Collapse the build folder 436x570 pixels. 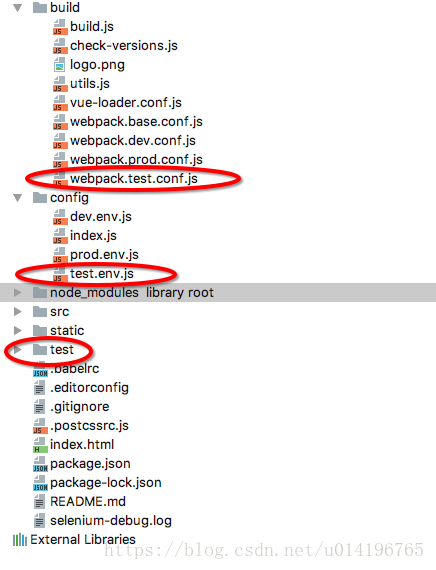[x=17, y=8]
